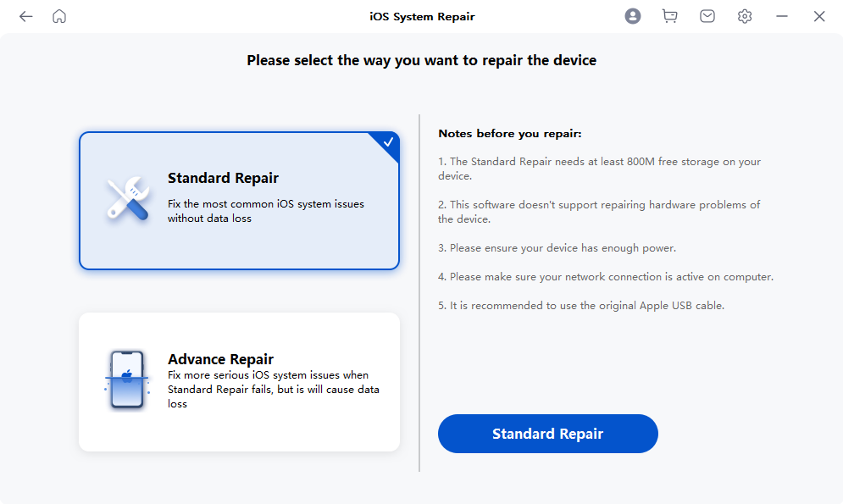The width and height of the screenshot is (843, 504).
Task: Go back using the left arrow
Action: pos(26,16)
